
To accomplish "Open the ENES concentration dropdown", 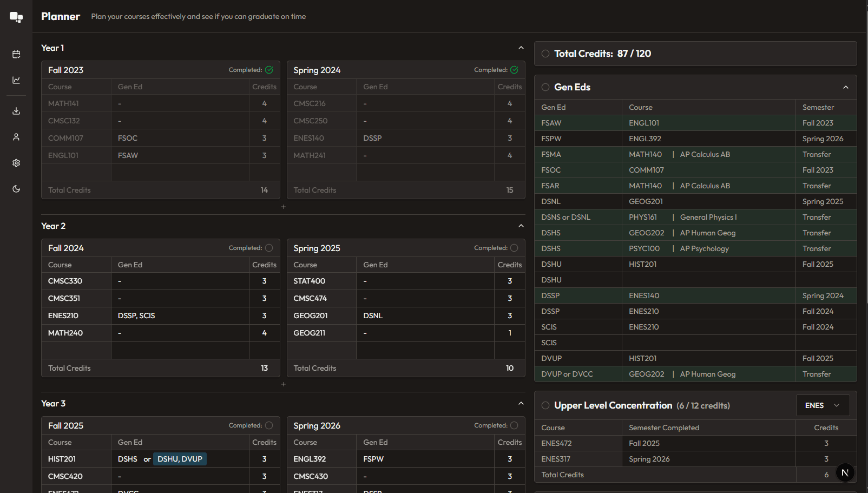I will [823, 405].
